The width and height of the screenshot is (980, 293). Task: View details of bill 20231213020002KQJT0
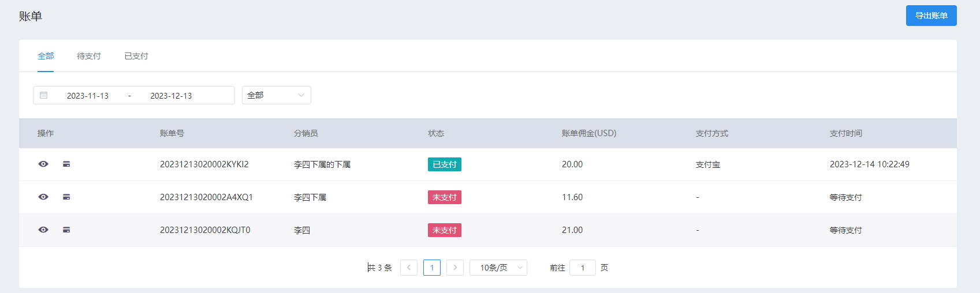click(x=43, y=230)
